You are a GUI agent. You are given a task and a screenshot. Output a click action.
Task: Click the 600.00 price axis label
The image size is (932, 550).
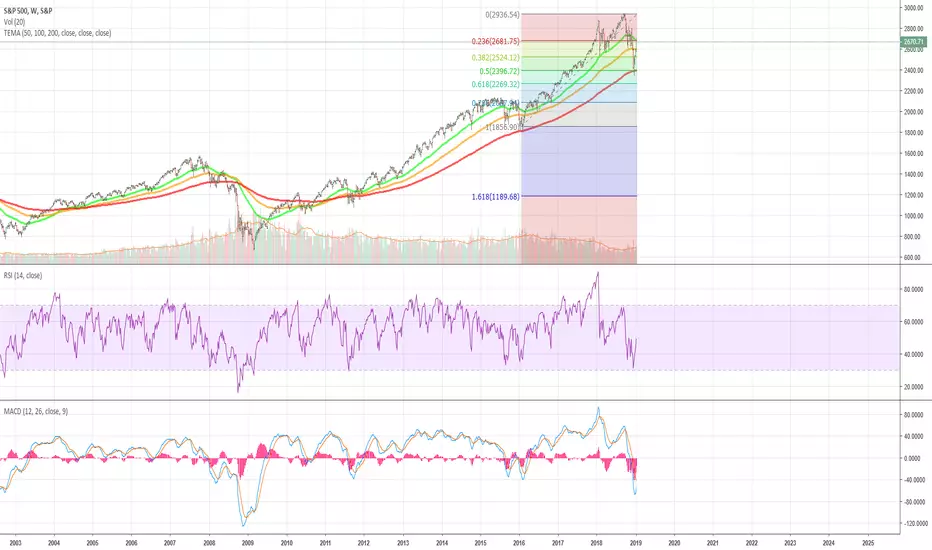914,257
